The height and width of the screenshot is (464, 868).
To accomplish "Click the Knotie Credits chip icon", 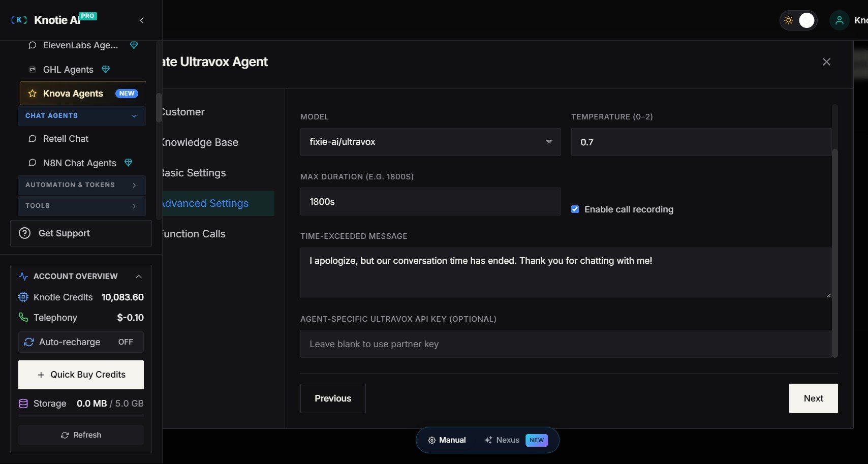I will (x=23, y=297).
